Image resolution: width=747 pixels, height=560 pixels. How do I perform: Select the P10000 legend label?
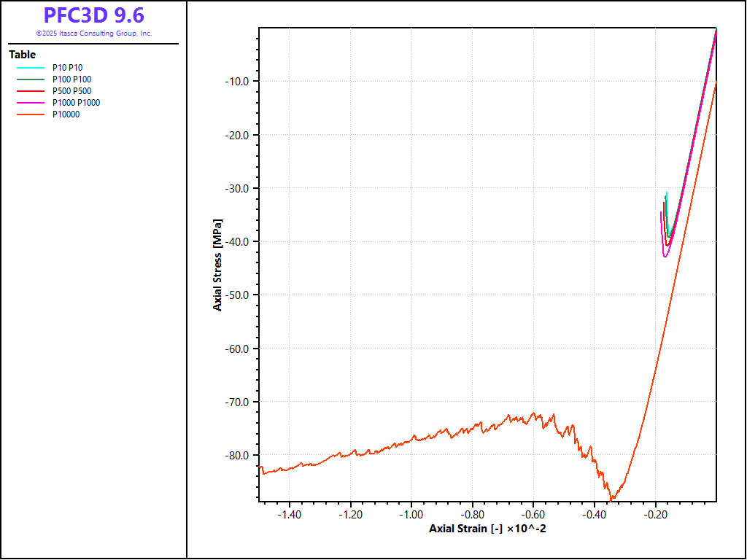pyautogui.click(x=66, y=114)
